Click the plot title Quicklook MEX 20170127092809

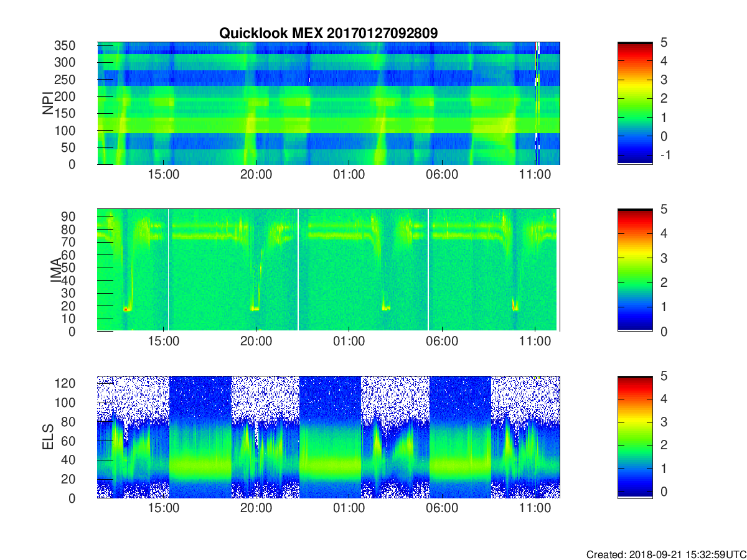click(x=328, y=33)
